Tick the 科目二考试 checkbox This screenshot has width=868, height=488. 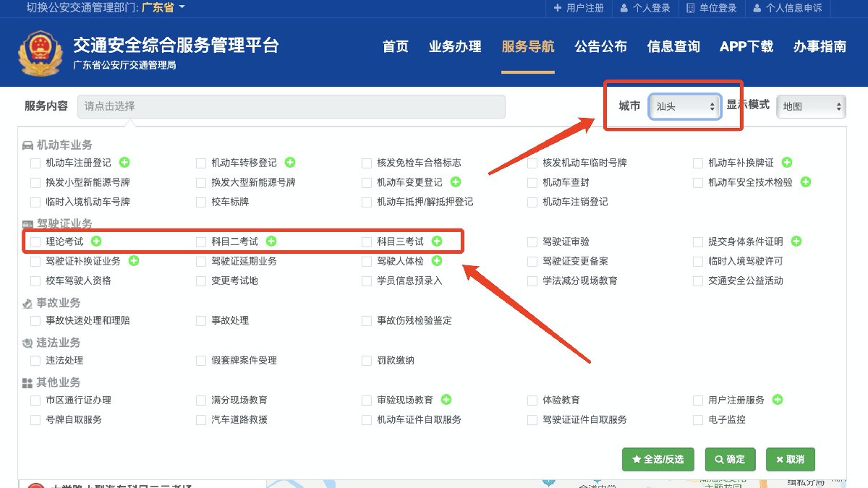pyautogui.click(x=201, y=241)
